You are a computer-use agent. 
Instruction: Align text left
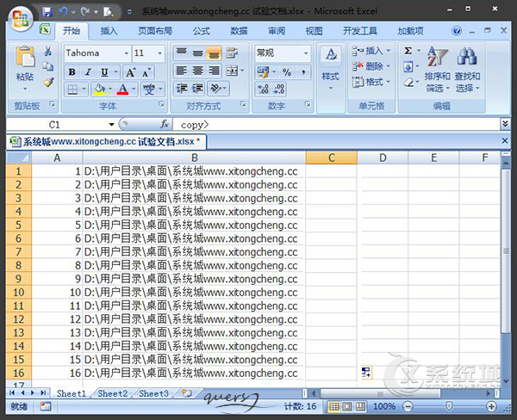pyautogui.click(x=181, y=71)
